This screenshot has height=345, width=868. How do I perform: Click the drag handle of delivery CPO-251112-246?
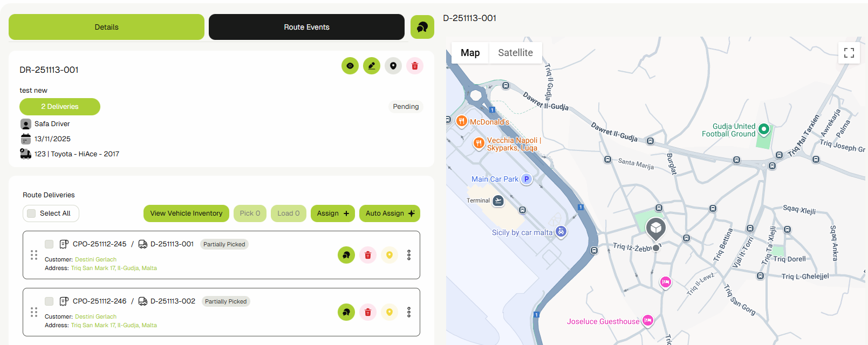tap(34, 312)
